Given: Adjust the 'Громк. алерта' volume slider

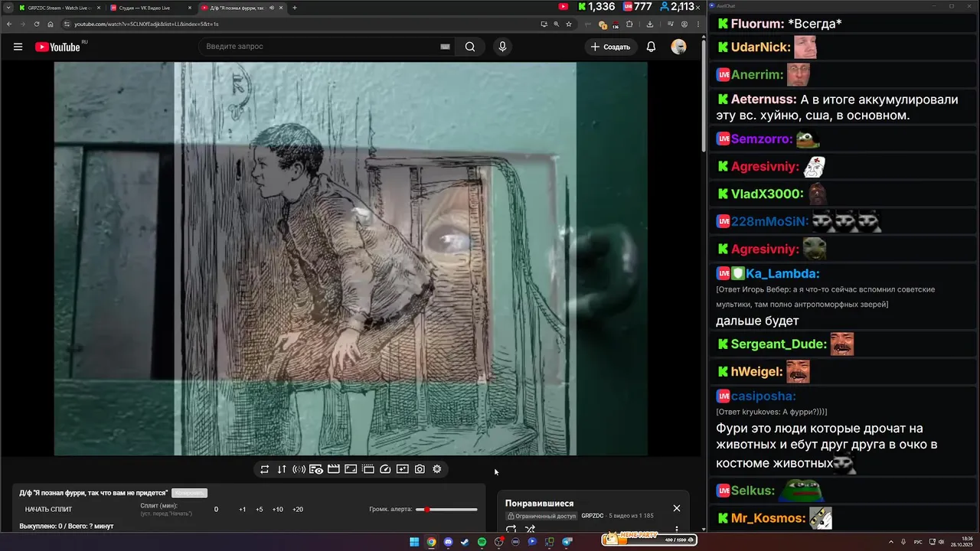Looking at the screenshot, I should [446, 509].
